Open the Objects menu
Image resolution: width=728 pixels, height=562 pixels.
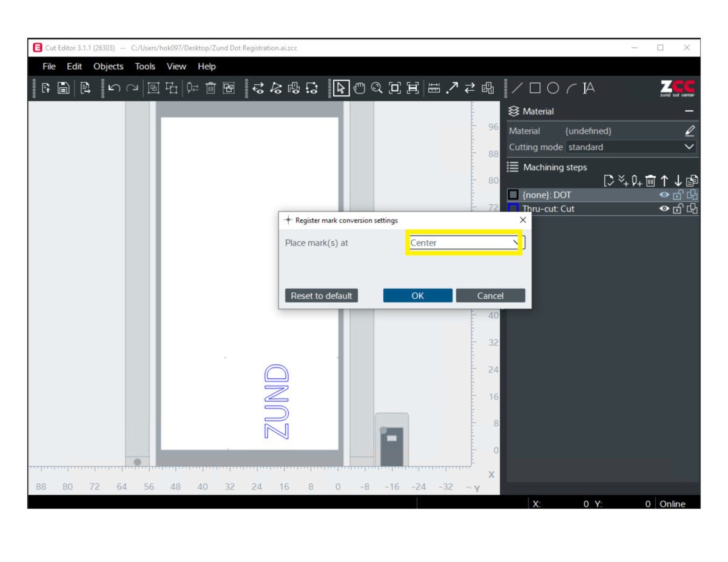(108, 67)
